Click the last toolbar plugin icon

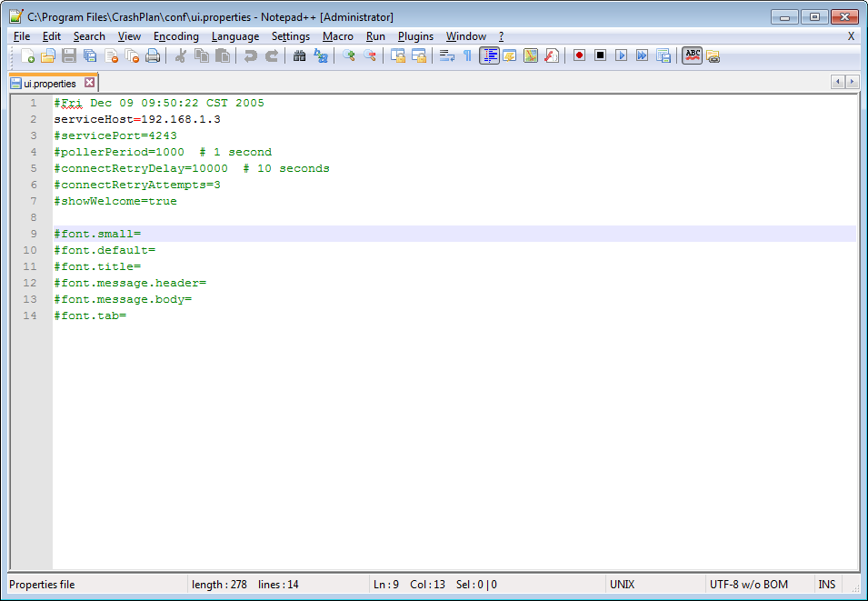click(713, 56)
